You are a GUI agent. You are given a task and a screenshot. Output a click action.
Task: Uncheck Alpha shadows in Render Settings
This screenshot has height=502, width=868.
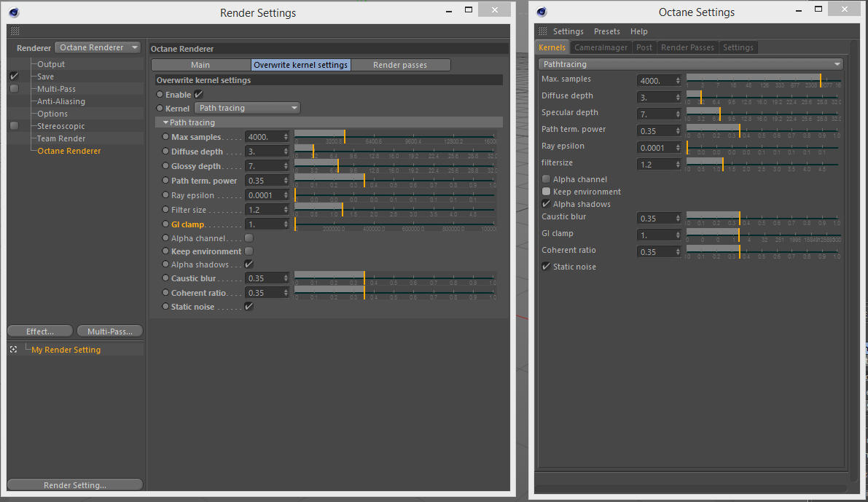point(249,264)
